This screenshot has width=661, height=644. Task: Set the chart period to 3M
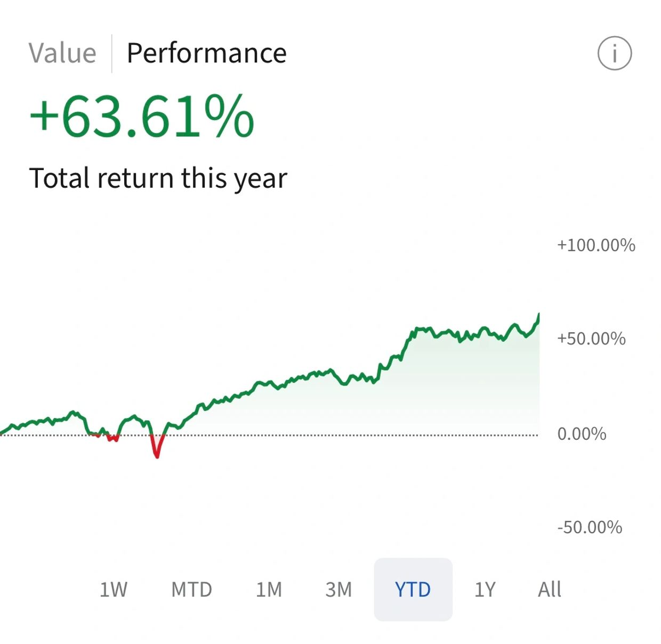pyautogui.click(x=338, y=590)
